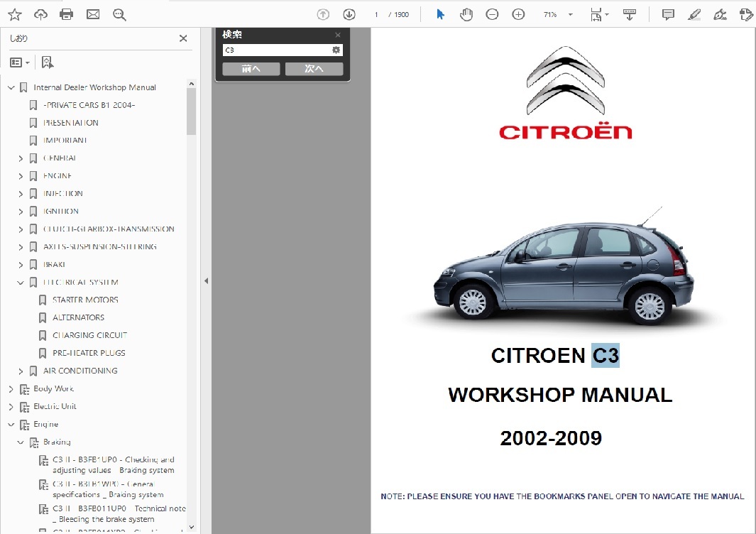Click the WORKSHOP MANUAL heading text
Viewport: 756px width, 534px height.
[560, 395]
